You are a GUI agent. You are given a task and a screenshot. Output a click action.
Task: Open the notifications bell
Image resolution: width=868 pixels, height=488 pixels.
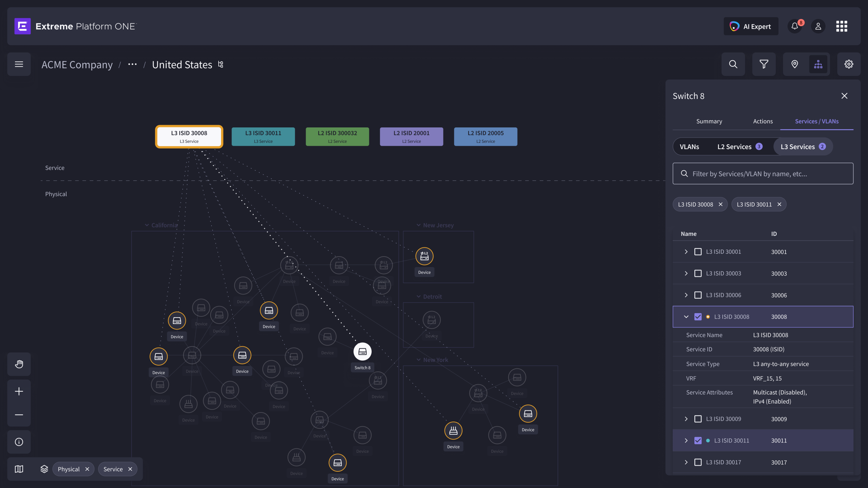click(x=794, y=26)
